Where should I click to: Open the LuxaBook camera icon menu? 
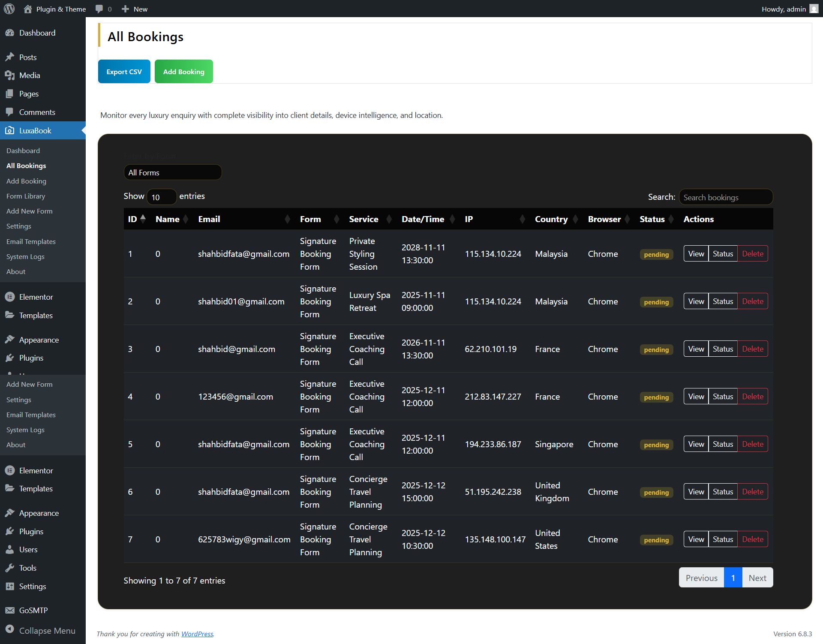[9, 130]
